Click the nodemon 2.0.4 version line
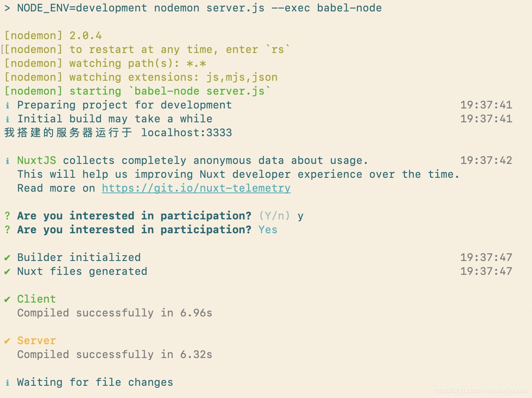Screen dimensions: 532x398 click(x=53, y=35)
